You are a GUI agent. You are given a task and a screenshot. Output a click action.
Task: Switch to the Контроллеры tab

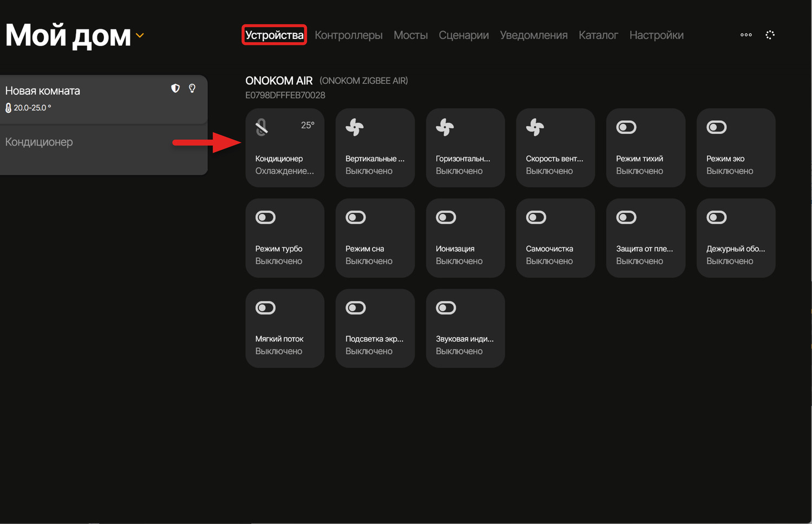coord(349,35)
